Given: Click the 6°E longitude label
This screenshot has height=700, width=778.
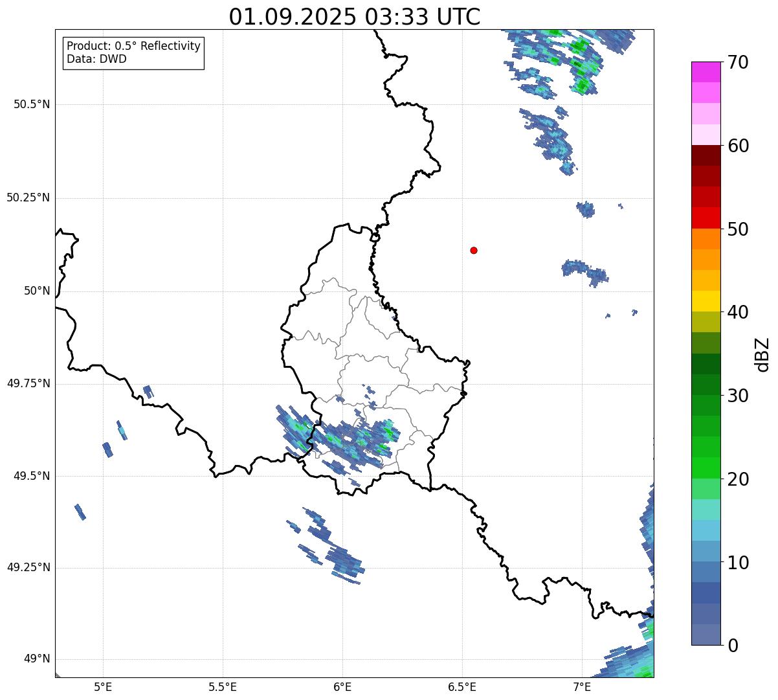Looking at the screenshot, I should tap(342, 687).
